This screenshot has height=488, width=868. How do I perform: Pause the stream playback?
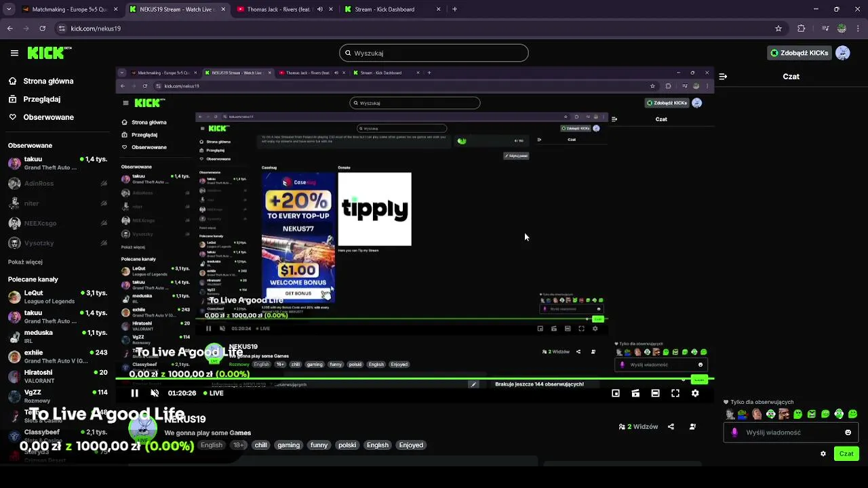135,393
